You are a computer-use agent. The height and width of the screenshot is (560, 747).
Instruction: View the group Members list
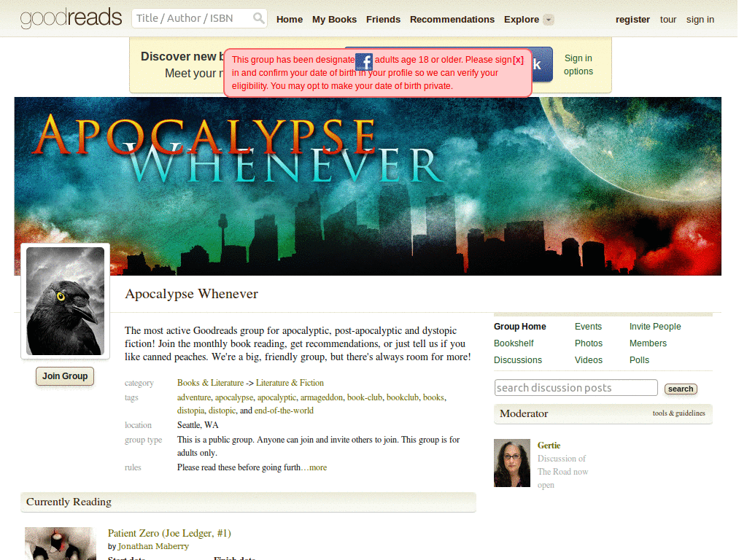[648, 343]
